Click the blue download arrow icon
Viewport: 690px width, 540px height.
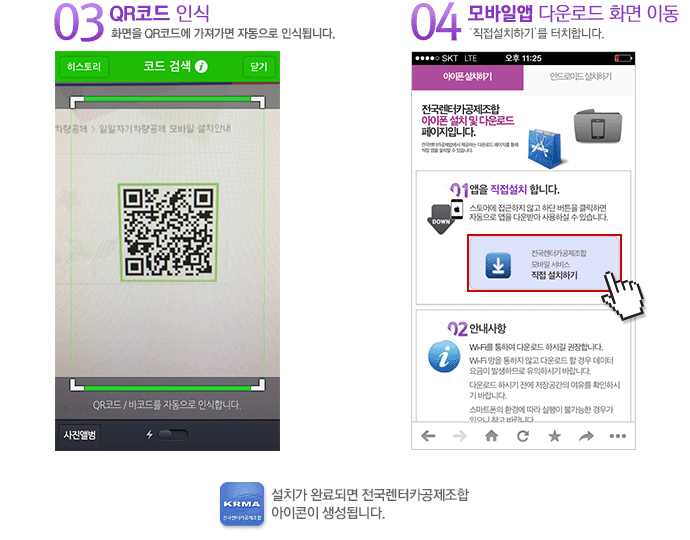pyautogui.click(x=498, y=266)
